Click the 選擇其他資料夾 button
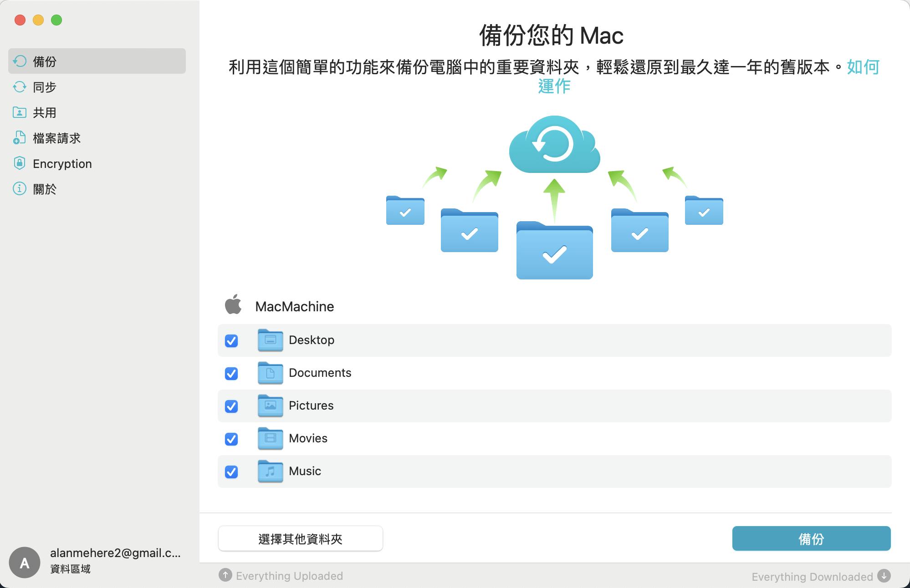This screenshot has height=588, width=910. click(300, 538)
